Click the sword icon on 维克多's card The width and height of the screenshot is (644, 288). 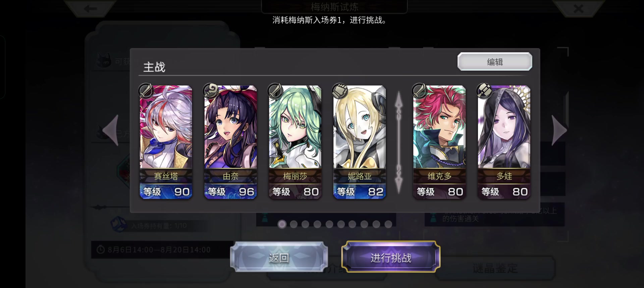(x=419, y=90)
